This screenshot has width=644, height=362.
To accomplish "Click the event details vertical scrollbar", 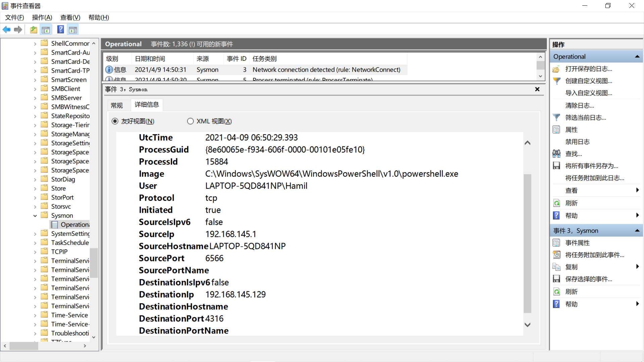I will coord(527,243).
